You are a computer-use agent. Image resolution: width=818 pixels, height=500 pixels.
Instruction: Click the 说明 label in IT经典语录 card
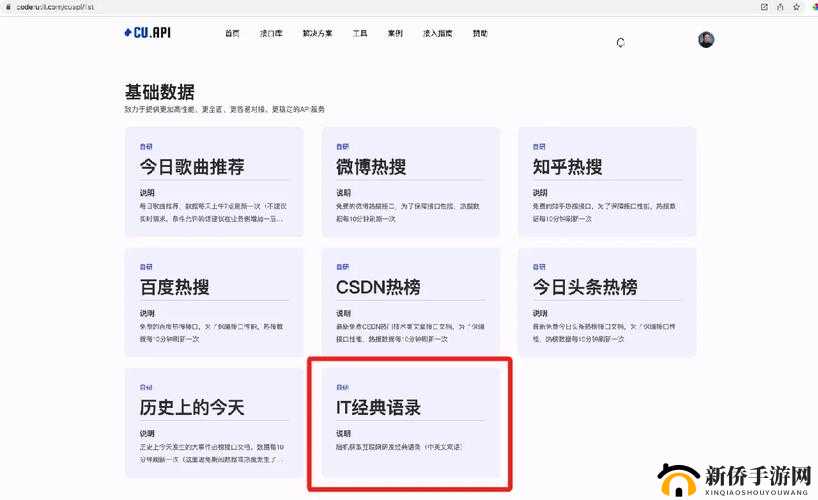[344, 433]
